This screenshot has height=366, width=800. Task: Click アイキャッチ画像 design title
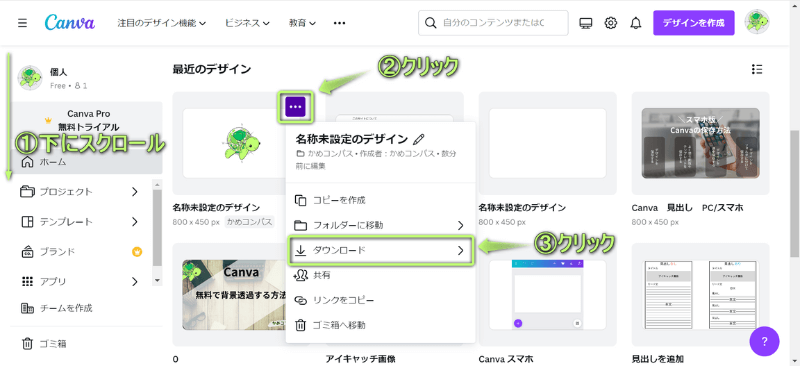(x=360, y=359)
